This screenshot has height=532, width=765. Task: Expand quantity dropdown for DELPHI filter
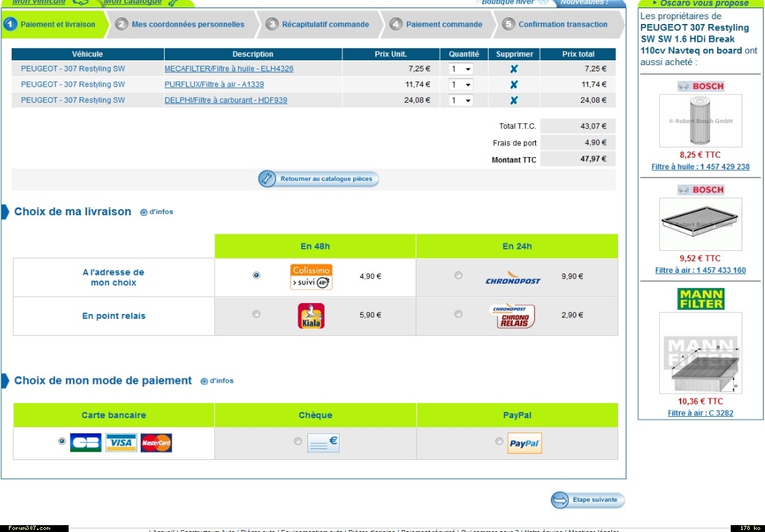click(460, 100)
